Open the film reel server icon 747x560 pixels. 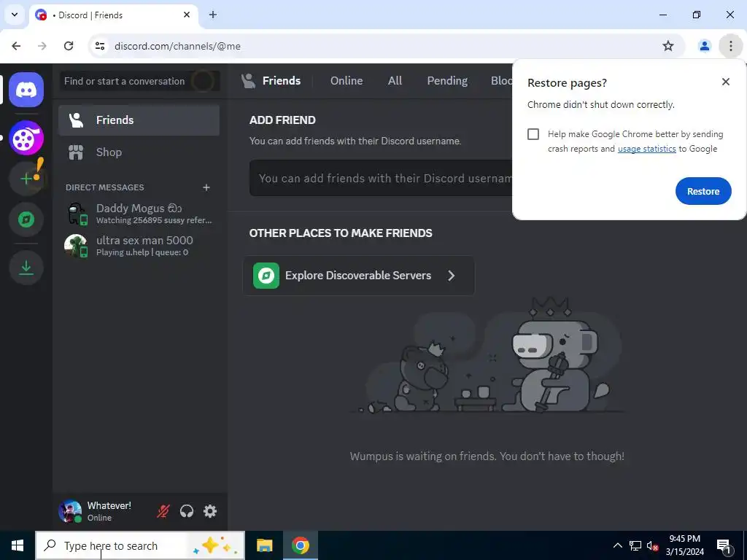click(26, 138)
